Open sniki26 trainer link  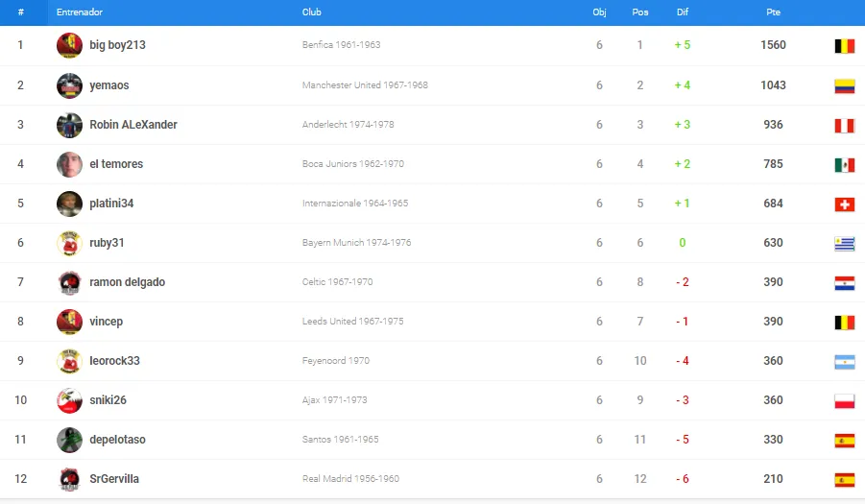point(108,400)
